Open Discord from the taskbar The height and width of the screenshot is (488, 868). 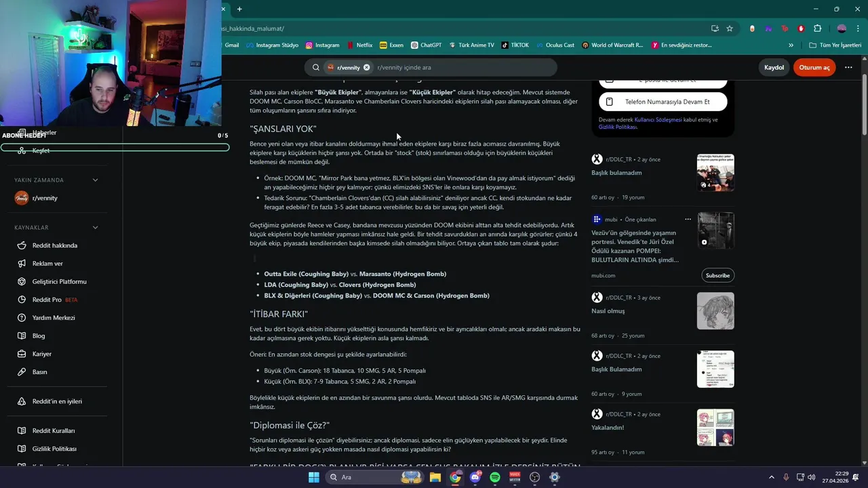pyautogui.click(x=475, y=477)
